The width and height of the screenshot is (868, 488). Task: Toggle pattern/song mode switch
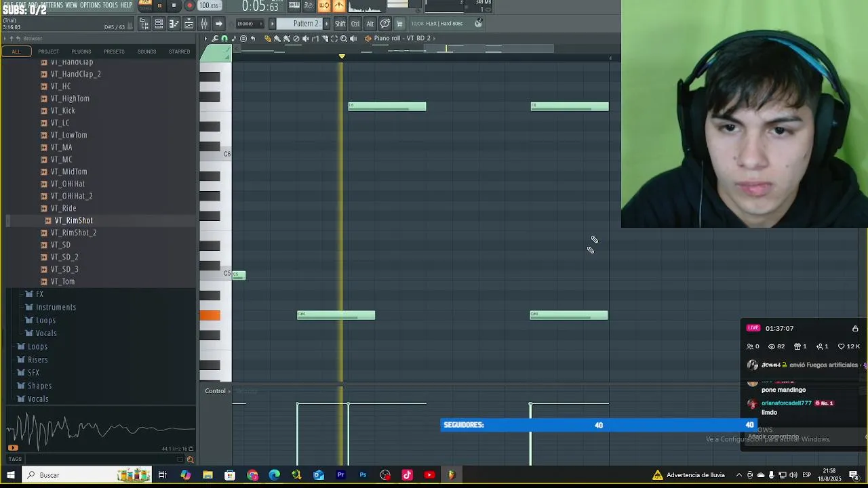pos(145,5)
